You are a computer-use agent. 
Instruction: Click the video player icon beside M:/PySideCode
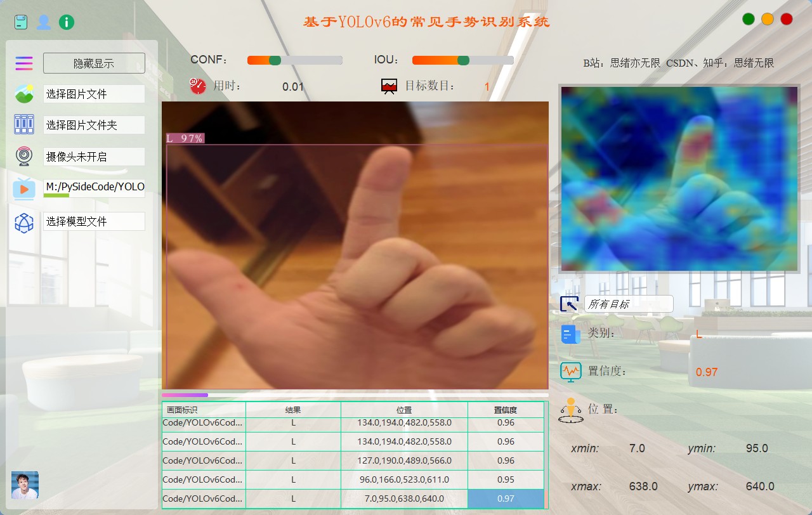(24, 188)
